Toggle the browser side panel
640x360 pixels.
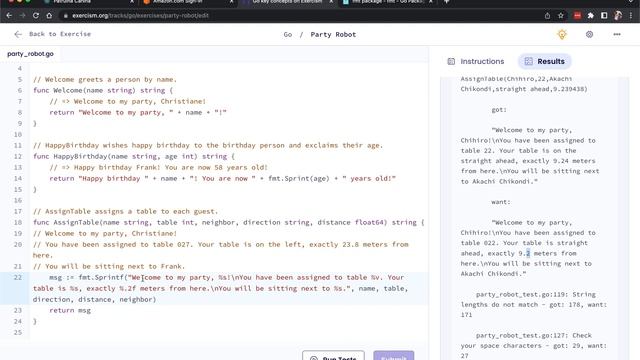point(604,16)
